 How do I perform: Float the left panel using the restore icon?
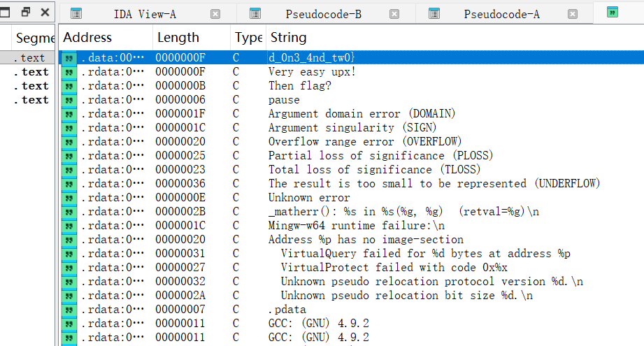(x=25, y=12)
